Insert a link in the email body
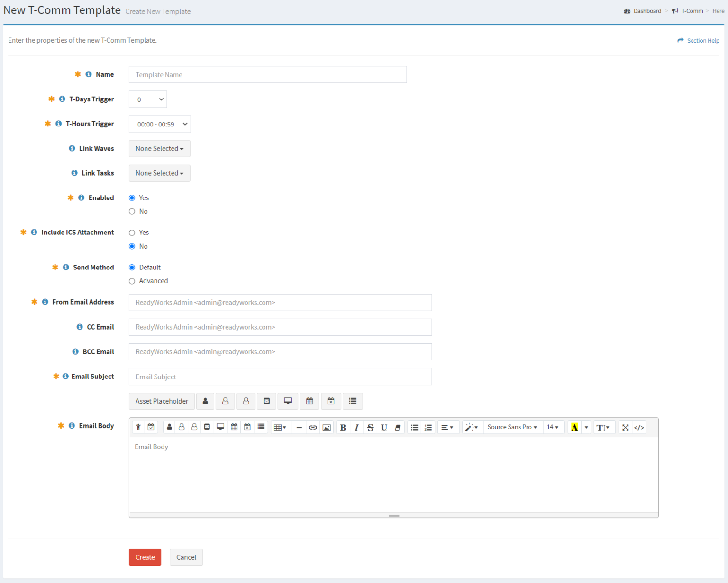 click(313, 427)
